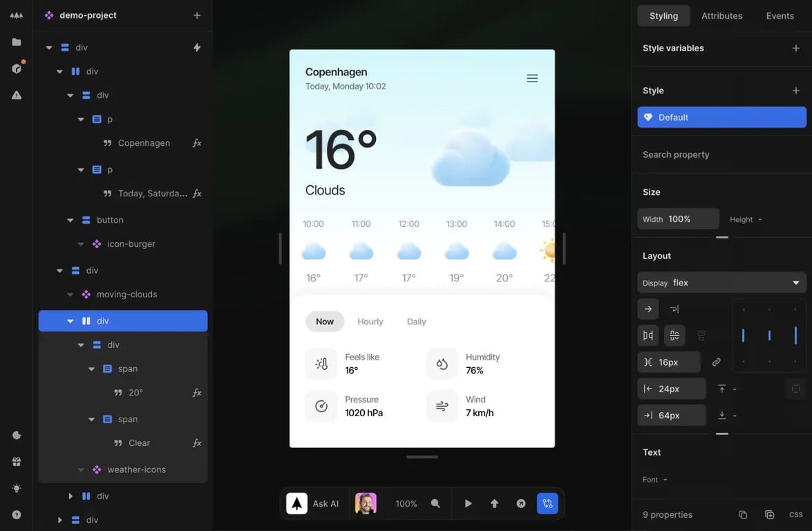The image size is (812, 531).
Task: Click the Width 100% field
Action: pos(678,219)
